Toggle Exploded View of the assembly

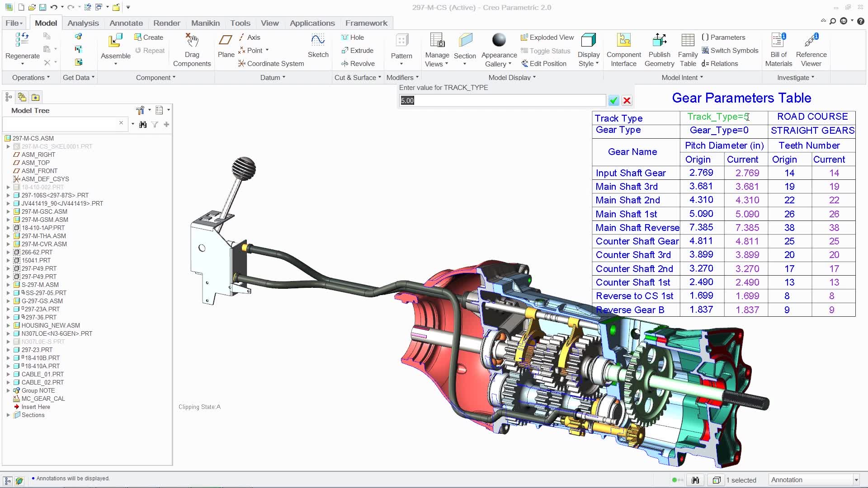coord(547,37)
